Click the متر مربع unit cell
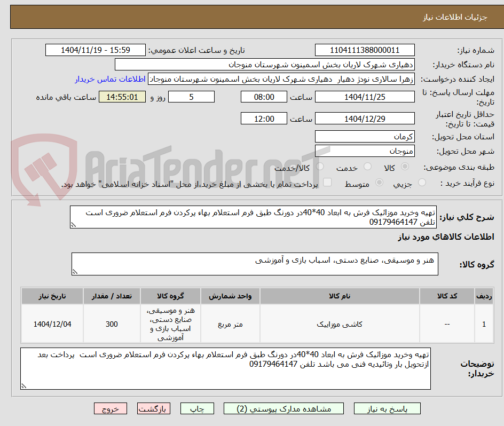Screen dimensions: 504x426 (x=230, y=324)
